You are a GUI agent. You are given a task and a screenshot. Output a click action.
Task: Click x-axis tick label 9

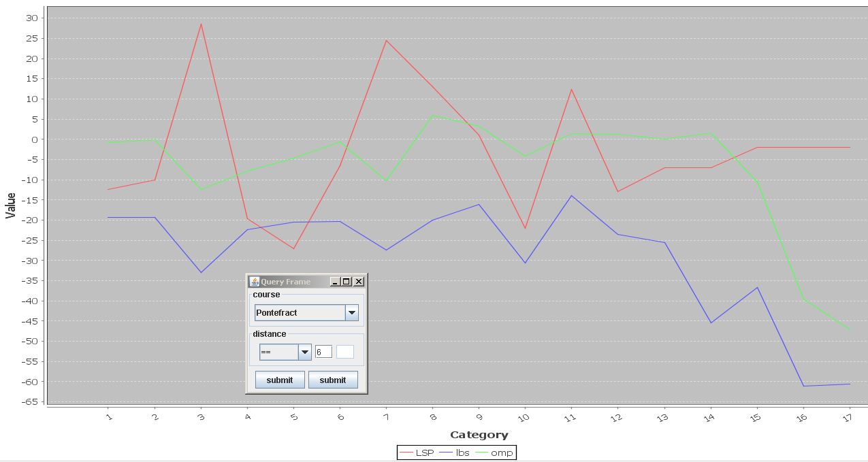click(x=479, y=416)
